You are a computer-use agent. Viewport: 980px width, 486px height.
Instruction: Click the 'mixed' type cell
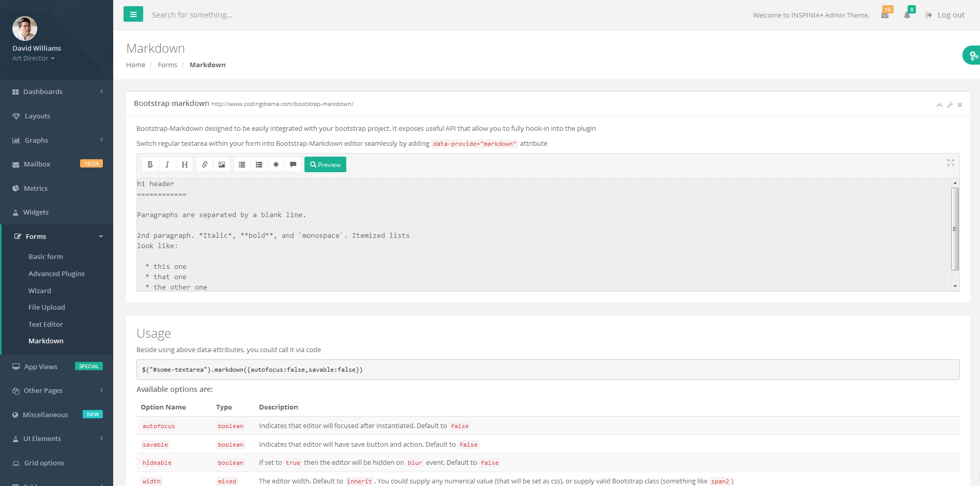pos(227,481)
